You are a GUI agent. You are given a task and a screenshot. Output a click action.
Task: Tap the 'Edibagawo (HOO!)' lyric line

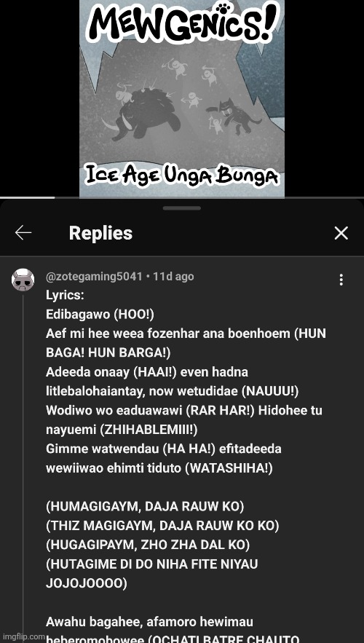(100, 315)
